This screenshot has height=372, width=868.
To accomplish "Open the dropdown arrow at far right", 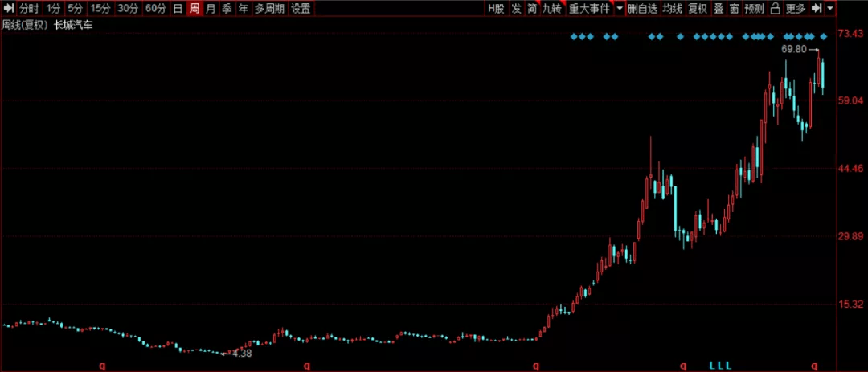I will (830, 9).
